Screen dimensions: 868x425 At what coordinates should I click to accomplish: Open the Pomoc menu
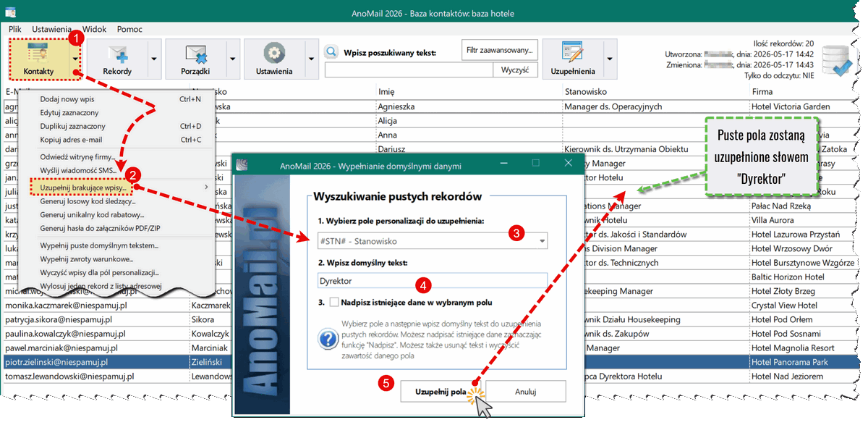click(x=129, y=30)
